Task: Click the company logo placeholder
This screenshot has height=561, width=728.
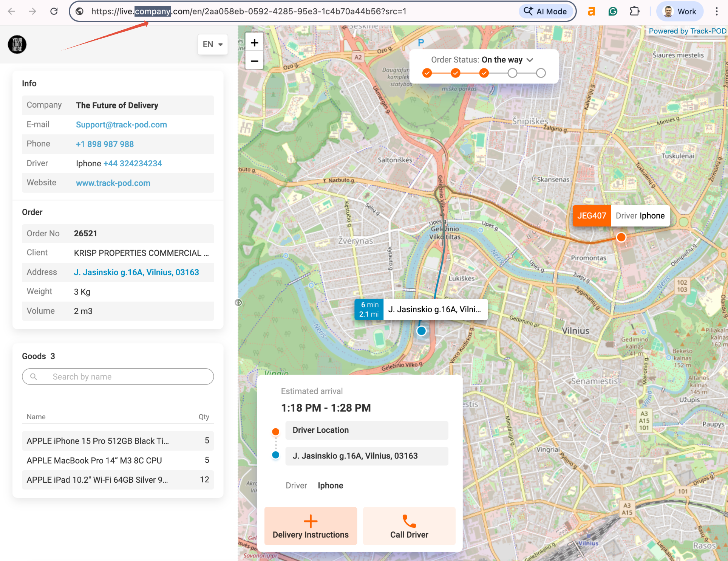Action: pyautogui.click(x=17, y=45)
